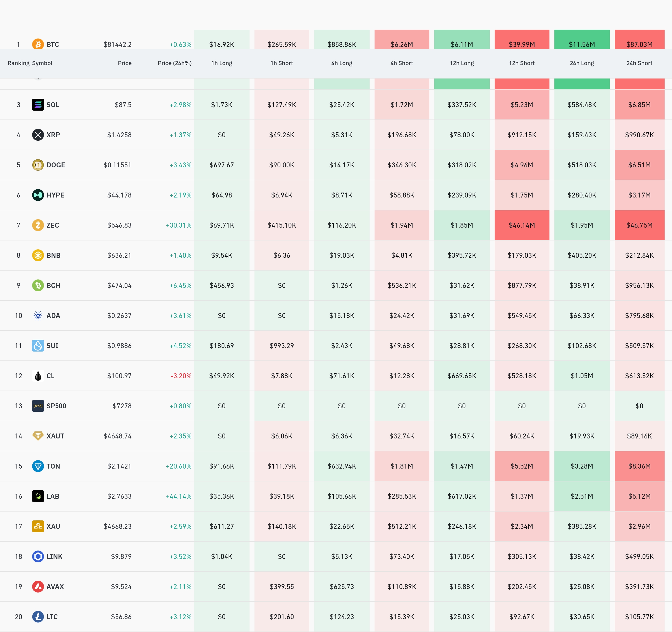Sort table by Price column header
This screenshot has width=672, height=632.
125,63
